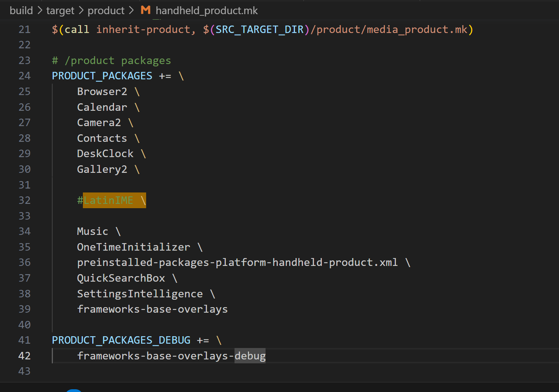Click 'frameworks-base-overlays' on line 39
This screenshot has width=559, height=392.
152,309
